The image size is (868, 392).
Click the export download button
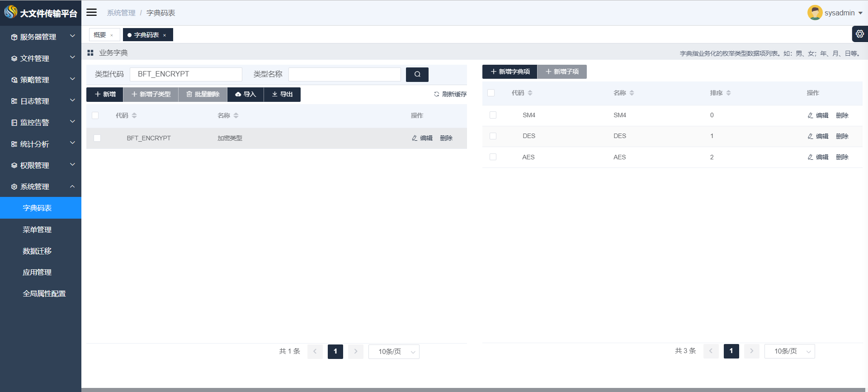(282, 94)
